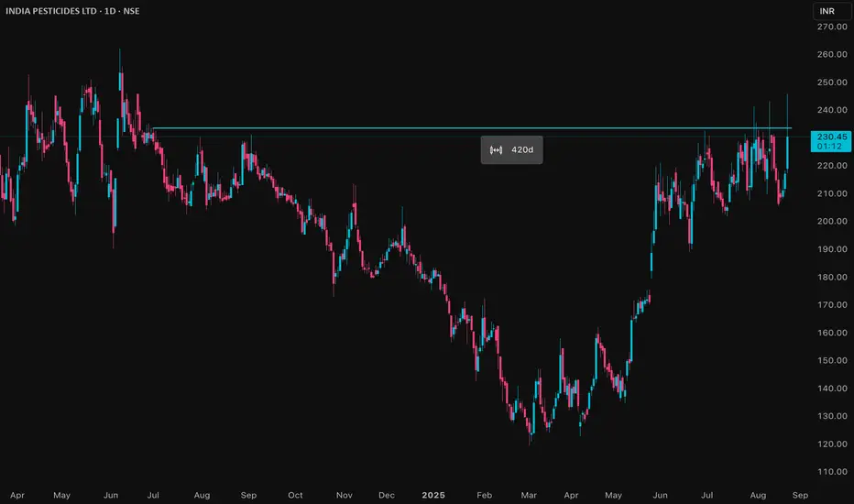Click the Nov label on time axis
Viewport: 854px width, 504px height.
[345, 495]
